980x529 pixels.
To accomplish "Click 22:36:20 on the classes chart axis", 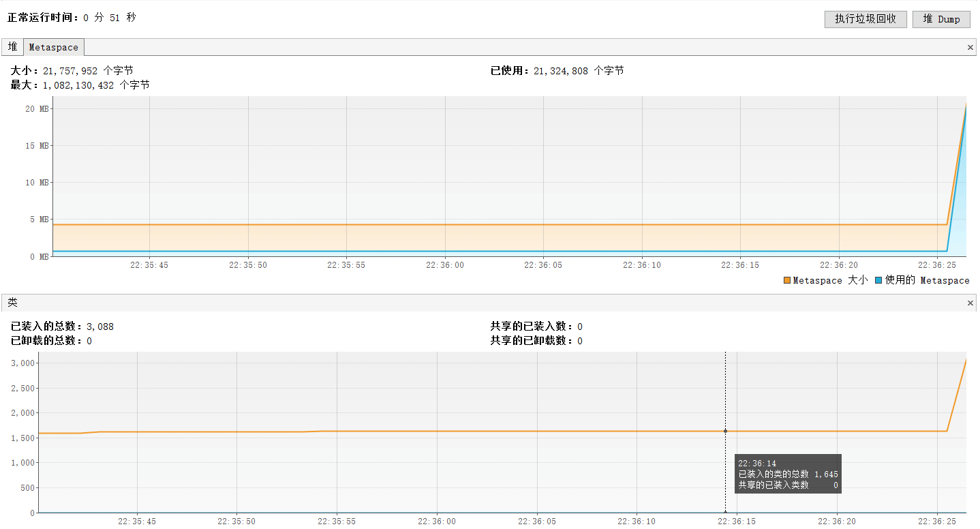I will tap(837, 522).
